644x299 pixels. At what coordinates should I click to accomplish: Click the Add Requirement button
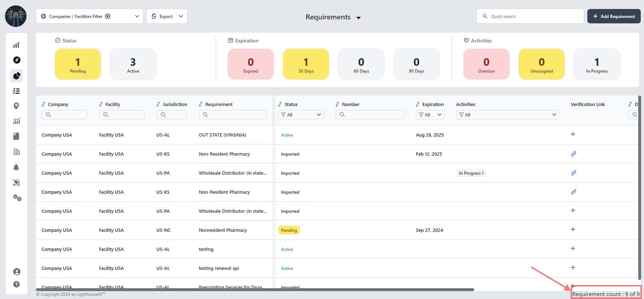614,16
